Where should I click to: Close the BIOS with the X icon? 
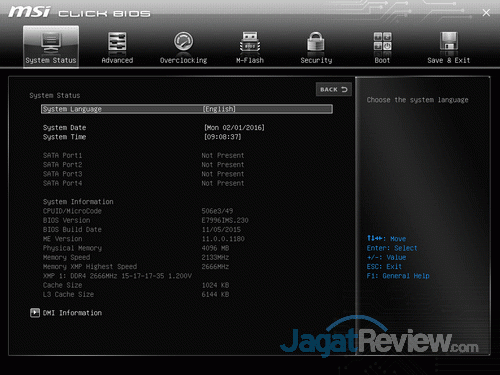point(486,13)
